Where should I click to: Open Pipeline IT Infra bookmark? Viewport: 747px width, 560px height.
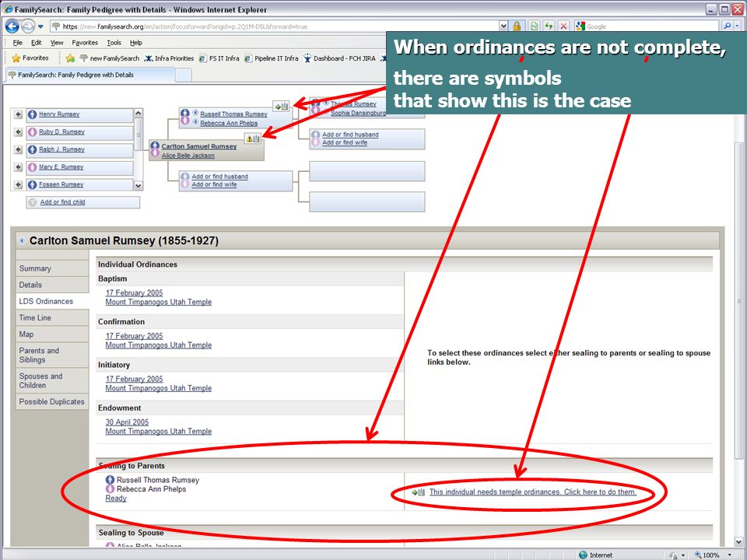272,58
